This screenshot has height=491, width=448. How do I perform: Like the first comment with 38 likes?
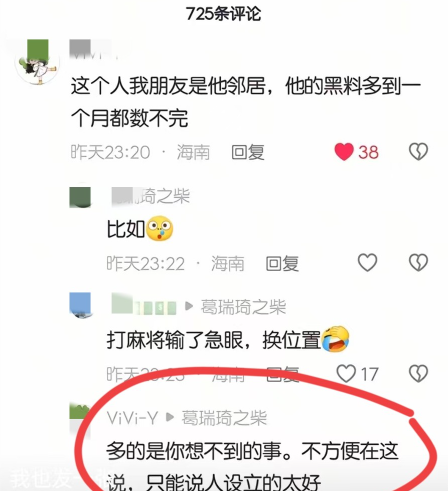click(344, 152)
